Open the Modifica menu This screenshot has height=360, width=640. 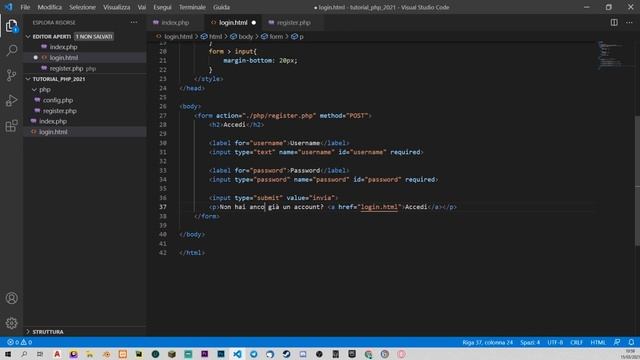pyautogui.click(x=50, y=7)
